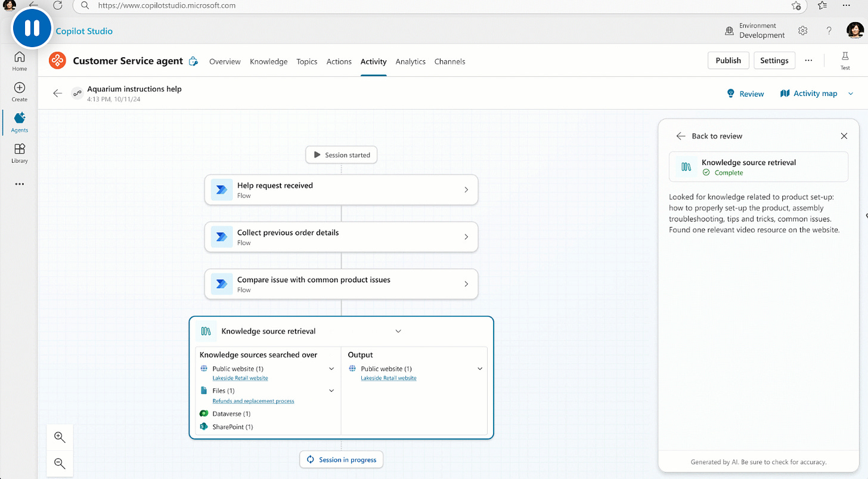Click the Customer Service agent orange icon
This screenshot has height=479, width=868.
57,61
